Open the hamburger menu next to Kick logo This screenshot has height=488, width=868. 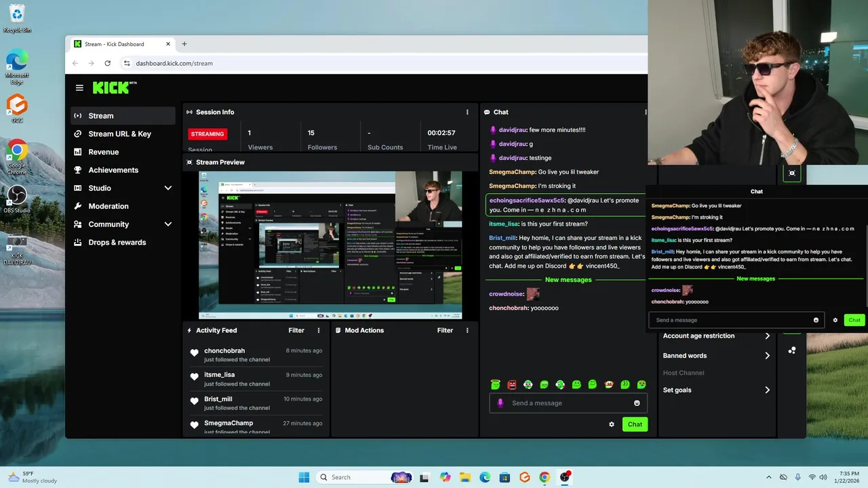coord(79,87)
